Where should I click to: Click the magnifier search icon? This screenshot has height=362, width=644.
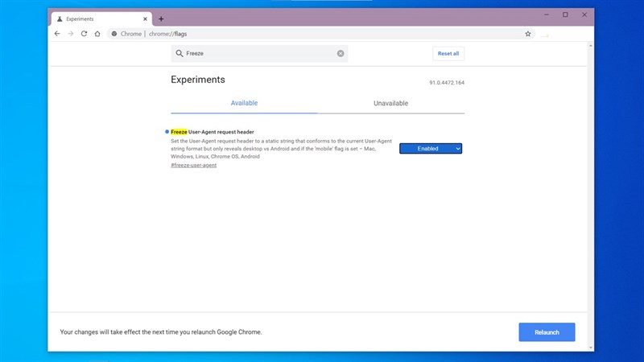180,53
